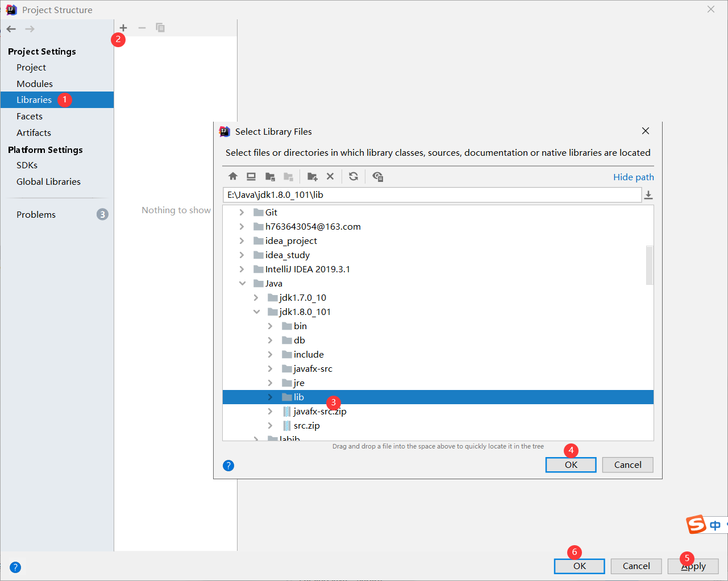Add a new project library with plus icon

tap(123, 28)
